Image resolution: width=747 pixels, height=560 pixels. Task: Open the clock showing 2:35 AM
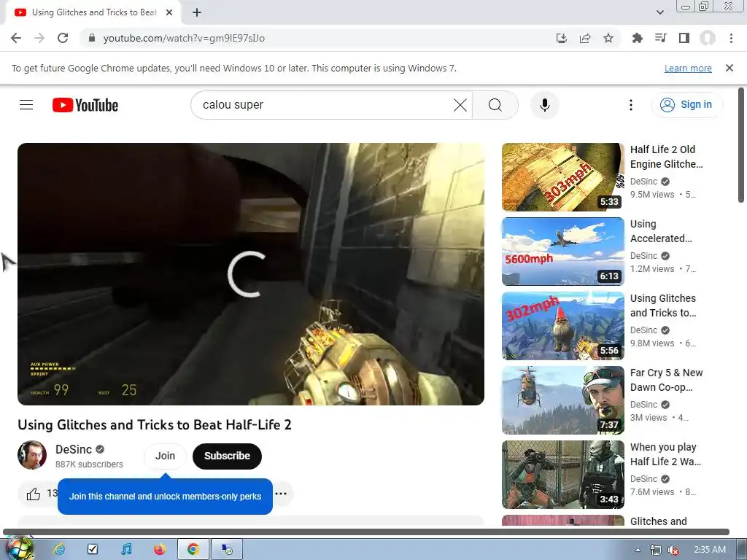(x=709, y=550)
